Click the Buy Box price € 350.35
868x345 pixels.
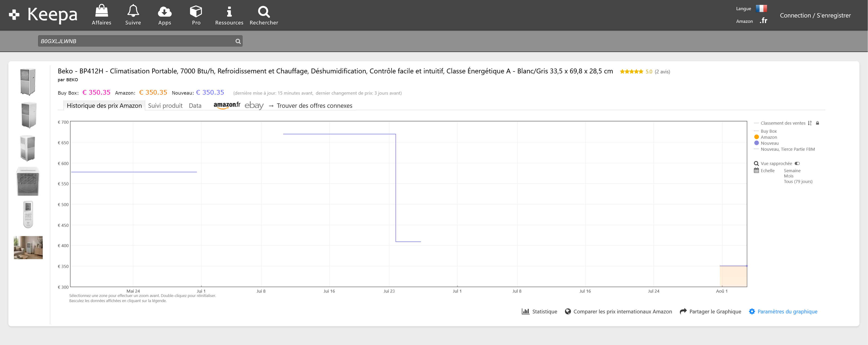click(x=96, y=92)
